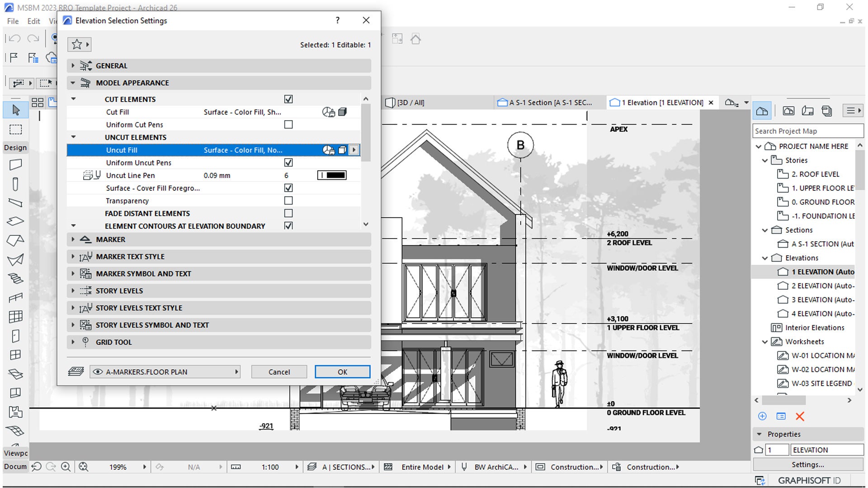Screen dimensions: 868x488
Task: Switch Navigator to the Layout Book
Action: 808,110
